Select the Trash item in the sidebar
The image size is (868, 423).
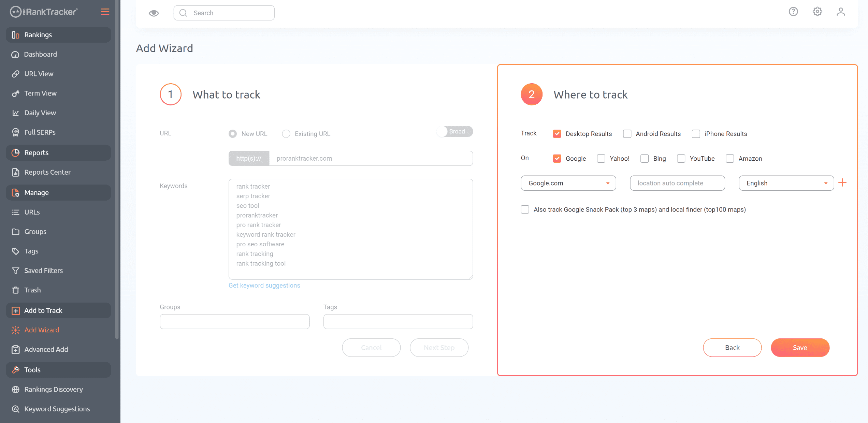33,290
